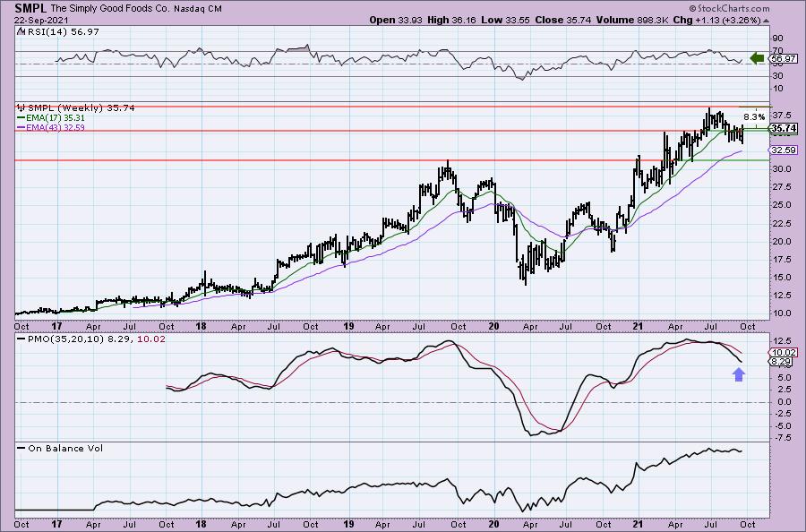Screen dimensions: 806x532
Task: Click the SMPL (Weekly) 35.74 legend label
Action: coord(81,108)
